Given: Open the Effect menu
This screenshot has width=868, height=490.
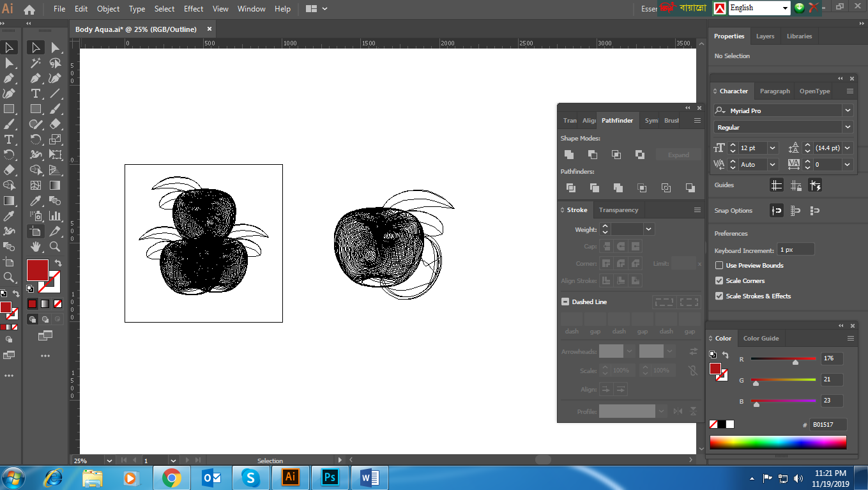Looking at the screenshot, I should tap(193, 9).
